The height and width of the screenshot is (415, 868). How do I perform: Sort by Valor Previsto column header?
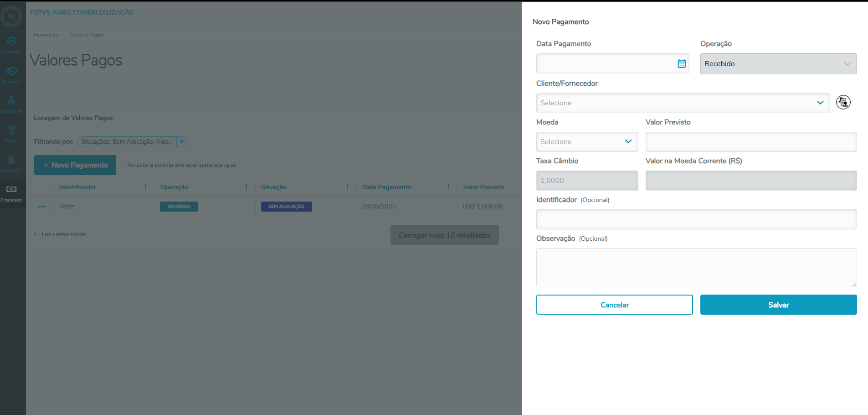coord(483,187)
